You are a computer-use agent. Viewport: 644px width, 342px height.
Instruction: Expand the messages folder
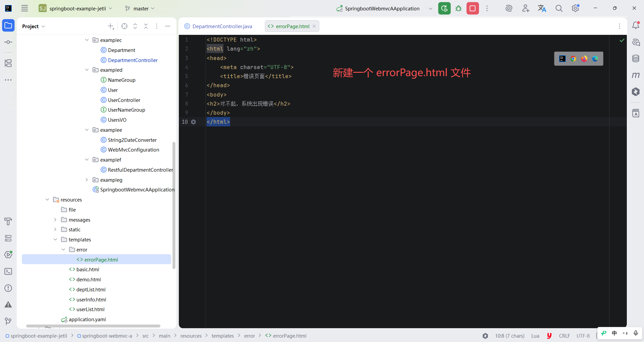pyautogui.click(x=55, y=220)
